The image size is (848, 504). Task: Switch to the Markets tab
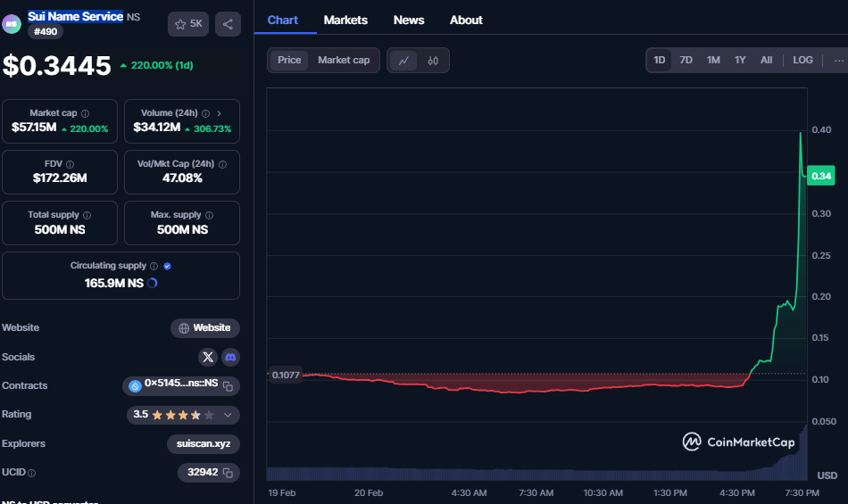(x=345, y=20)
